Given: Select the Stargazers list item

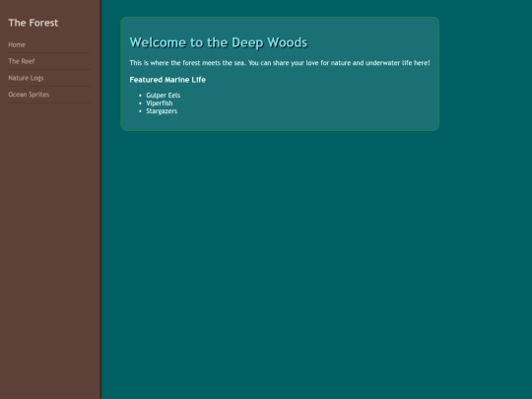Looking at the screenshot, I should (x=162, y=111).
